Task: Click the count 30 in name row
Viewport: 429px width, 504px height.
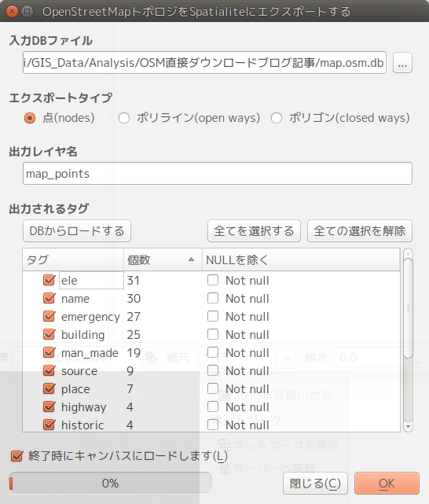Action: [x=134, y=299]
